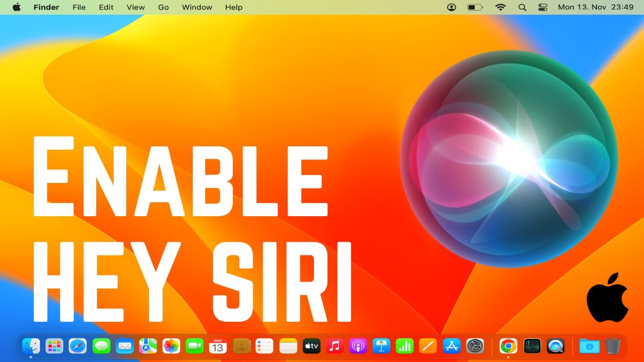Open the App Store
Screen dimensions: 644x362
[x=451, y=346]
